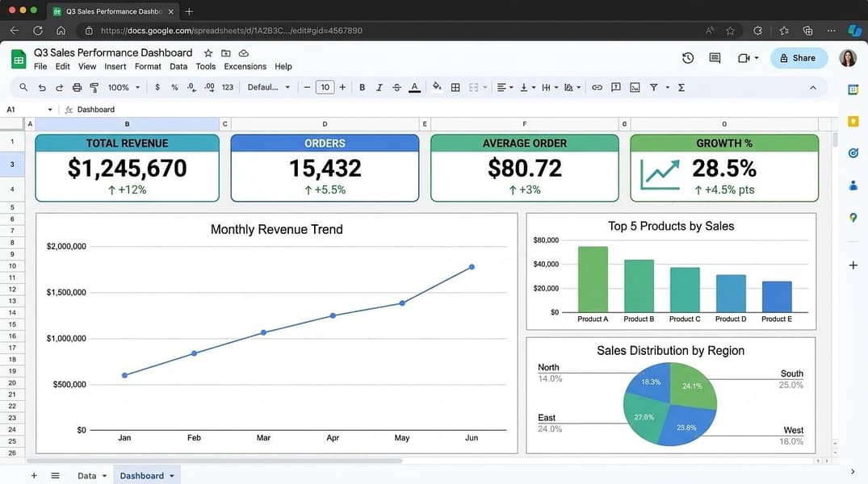The height and width of the screenshot is (484, 868).
Task: Insert a comment
Action: coord(615,87)
